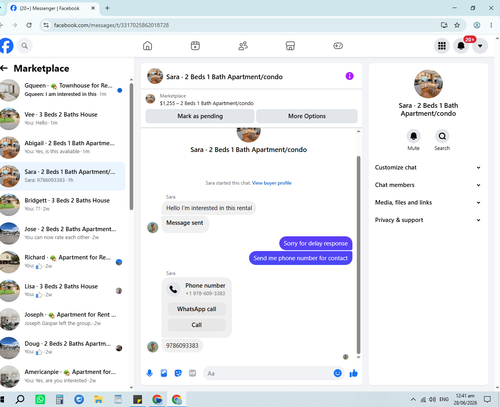The image size is (500, 407).
Task: Bookmark this page star icon
Action: 457,25
